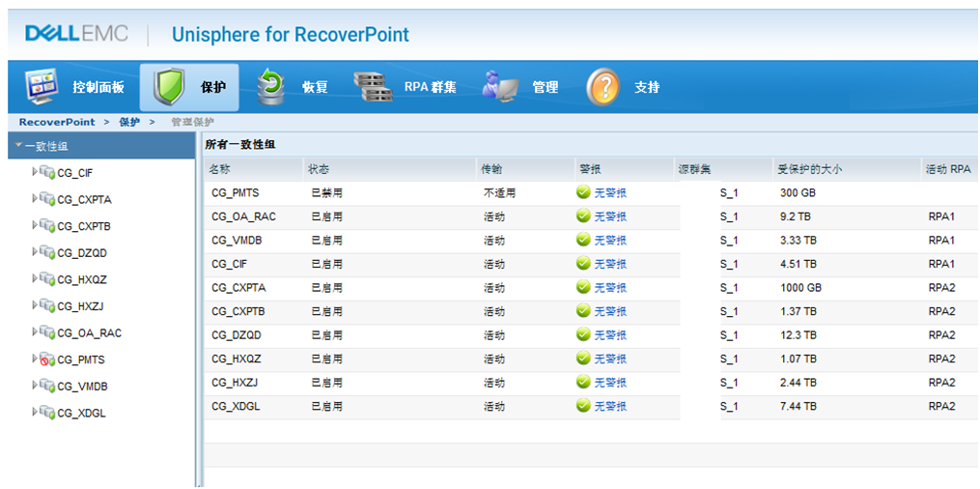The width and height of the screenshot is (980, 489).
Task: Open the 支持 menu label
Action: click(647, 88)
